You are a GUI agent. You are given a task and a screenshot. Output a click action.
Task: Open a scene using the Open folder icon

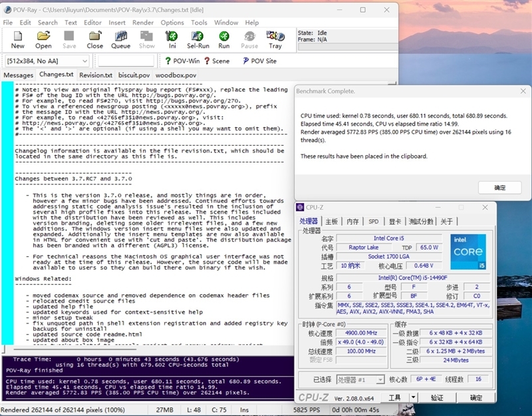tap(43, 39)
